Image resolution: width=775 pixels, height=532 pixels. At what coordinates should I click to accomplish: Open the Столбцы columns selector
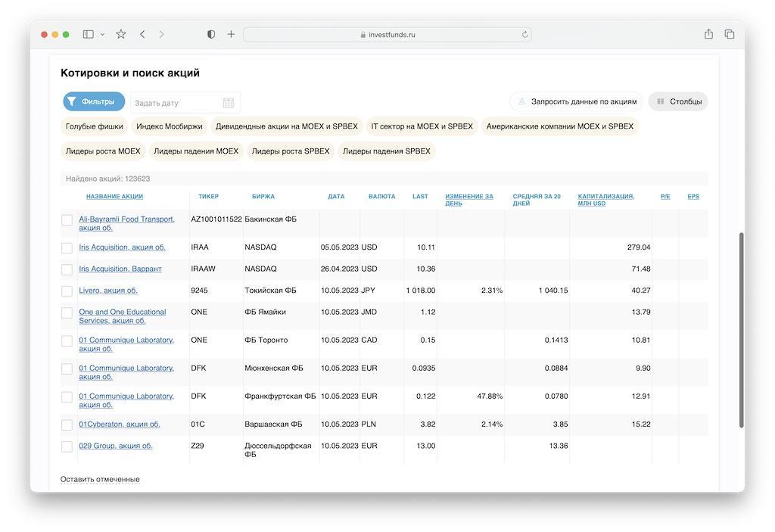click(x=678, y=101)
